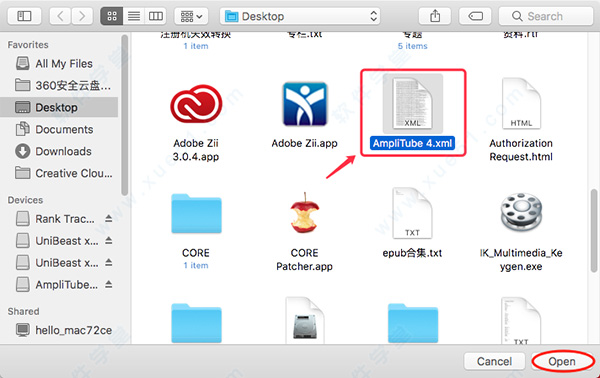Click the Edit Tags toolbar button
Screen dimensions: 600x378
coord(476,16)
